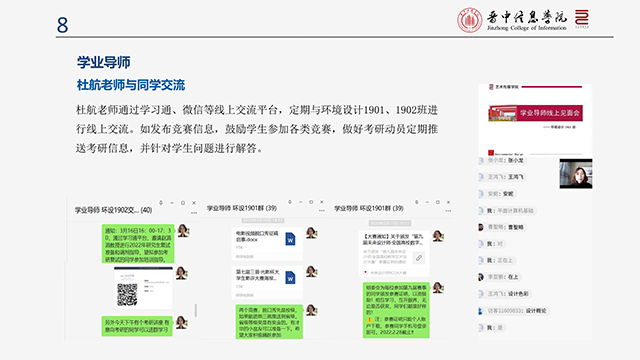Click the 王鸿飞: 设计色彩 chat entry
The image size is (640, 360).
click(x=508, y=294)
